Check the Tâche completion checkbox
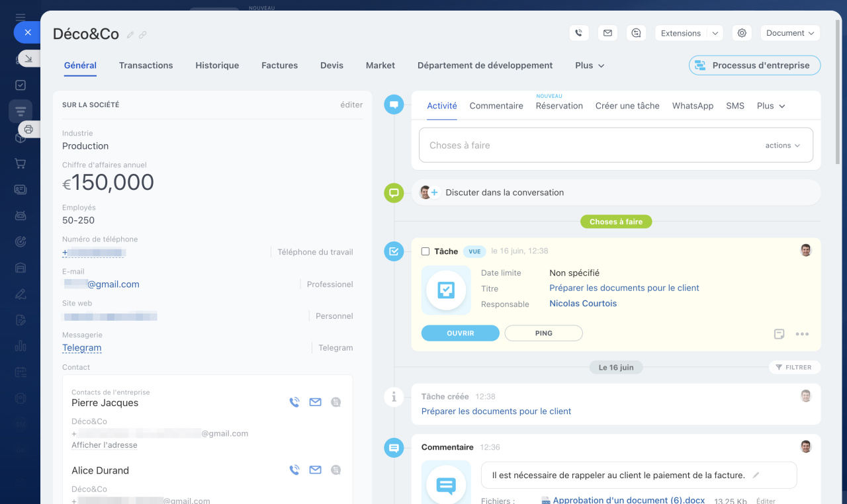Image resolution: width=847 pixels, height=504 pixels. coord(425,251)
